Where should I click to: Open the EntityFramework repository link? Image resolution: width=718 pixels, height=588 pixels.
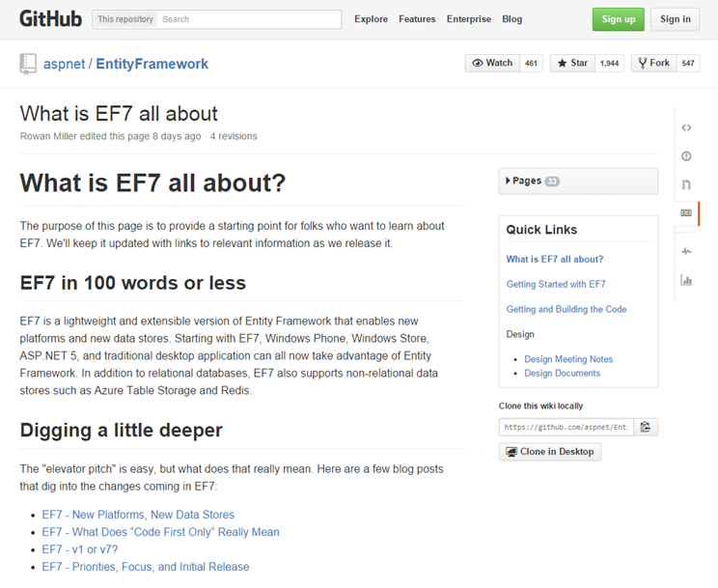(x=152, y=64)
